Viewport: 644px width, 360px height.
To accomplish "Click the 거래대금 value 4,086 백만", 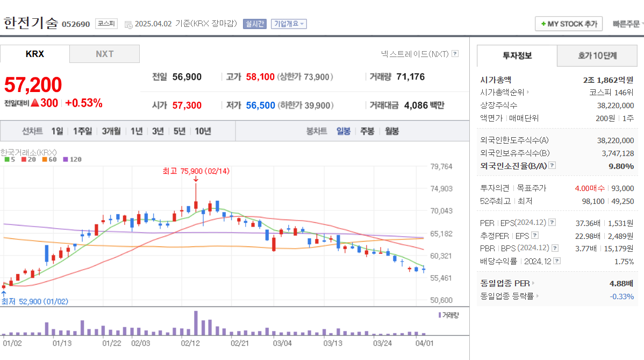I will click(424, 105).
